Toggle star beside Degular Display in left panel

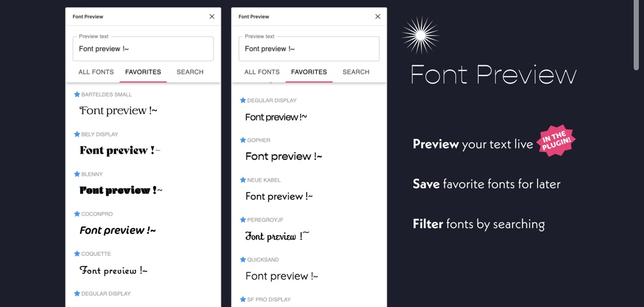(x=77, y=293)
